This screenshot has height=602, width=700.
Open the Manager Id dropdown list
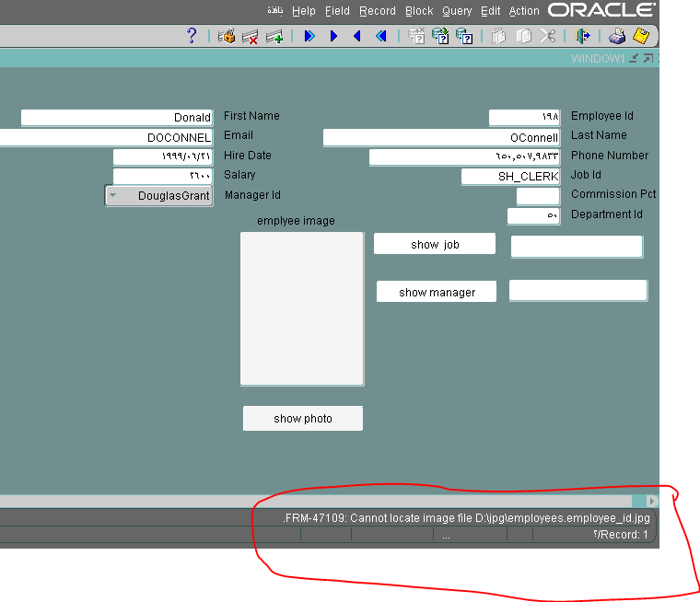pos(113,196)
